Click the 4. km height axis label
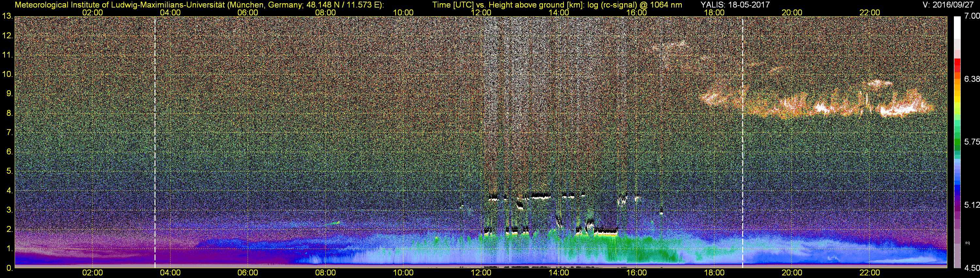This screenshot has height=278, width=980. click(9, 190)
